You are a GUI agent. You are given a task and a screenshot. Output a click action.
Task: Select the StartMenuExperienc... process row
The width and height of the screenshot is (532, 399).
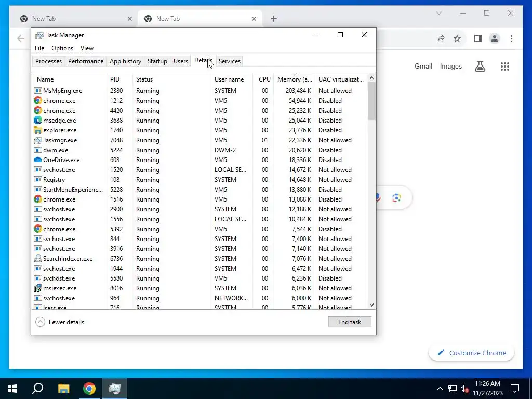[x=200, y=189]
